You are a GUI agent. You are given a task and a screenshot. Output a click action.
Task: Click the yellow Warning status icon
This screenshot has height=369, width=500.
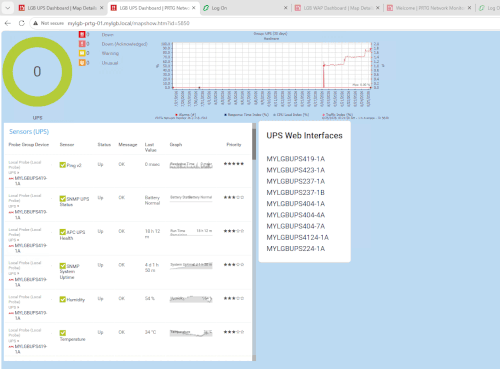82,53
